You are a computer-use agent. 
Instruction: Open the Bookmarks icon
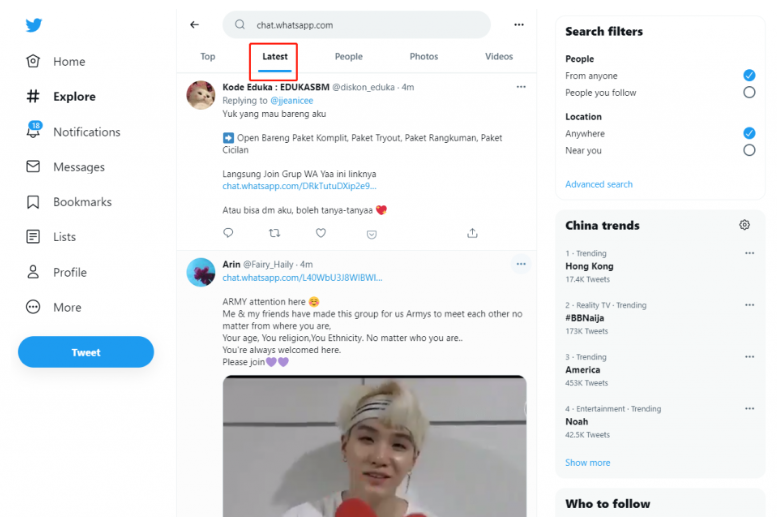[33, 202]
